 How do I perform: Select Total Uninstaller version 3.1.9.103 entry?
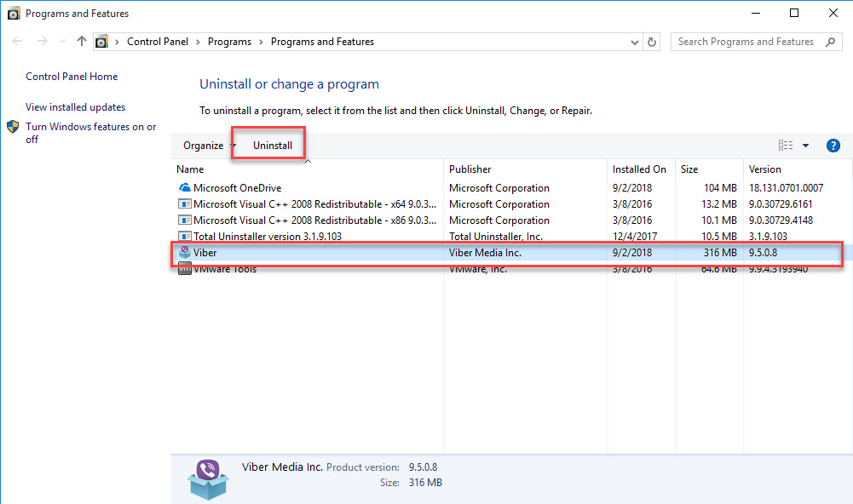[x=268, y=237]
